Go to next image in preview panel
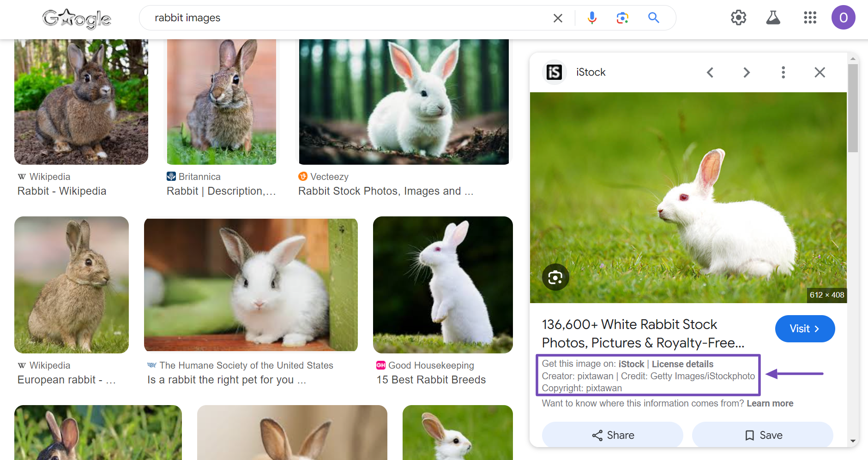Screen dimensions: 868x460 pyautogui.click(x=747, y=72)
